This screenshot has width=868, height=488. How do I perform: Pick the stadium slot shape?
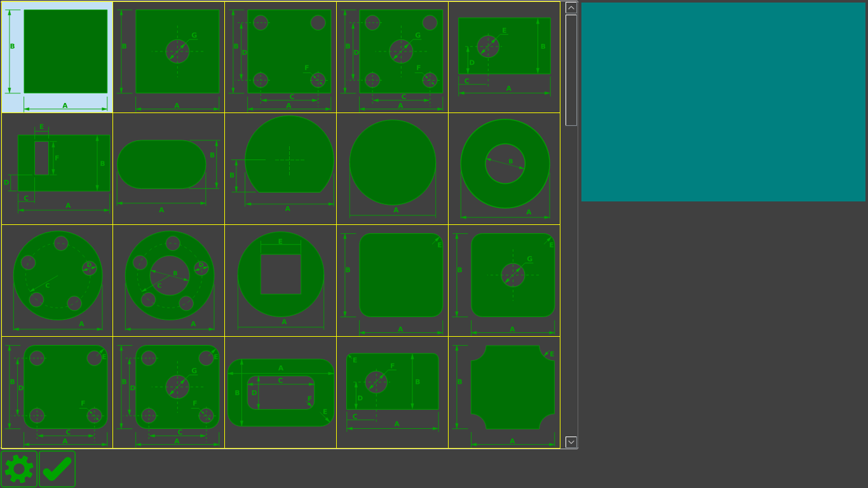tap(169, 169)
